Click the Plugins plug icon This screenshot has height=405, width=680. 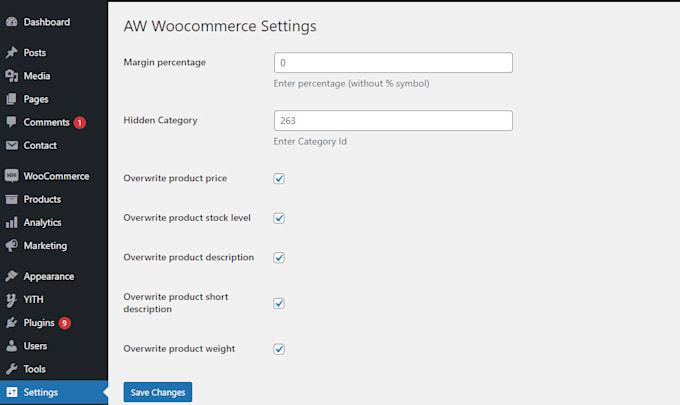click(12, 323)
